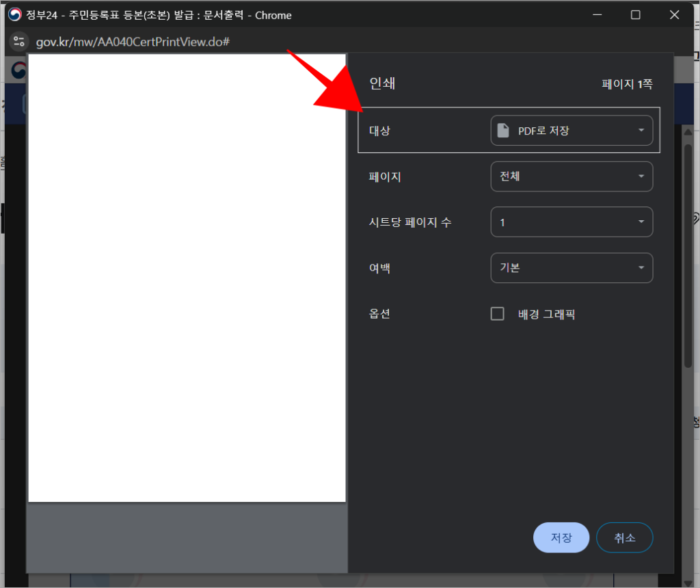The width and height of the screenshot is (700, 588).
Task: Expand the 대상 dropdown arrow next to PDF로 저장
Action: pyautogui.click(x=641, y=131)
